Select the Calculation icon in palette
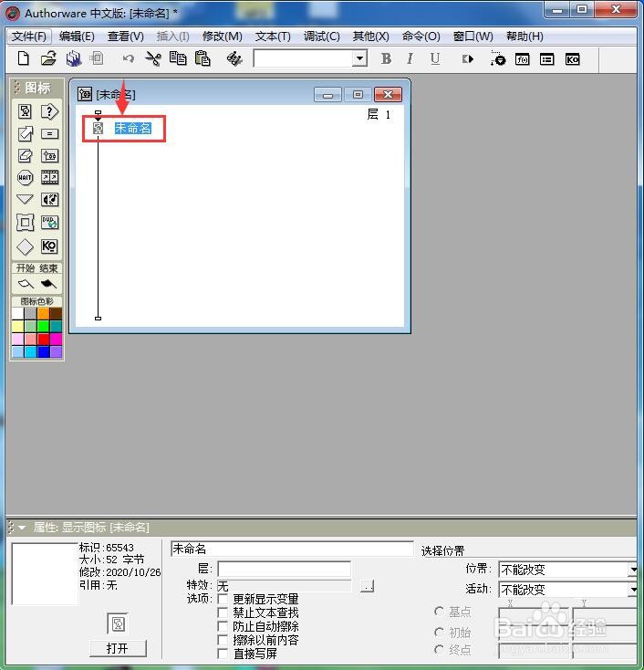The width and height of the screenshot is (644, 670). tap(49, 134)
